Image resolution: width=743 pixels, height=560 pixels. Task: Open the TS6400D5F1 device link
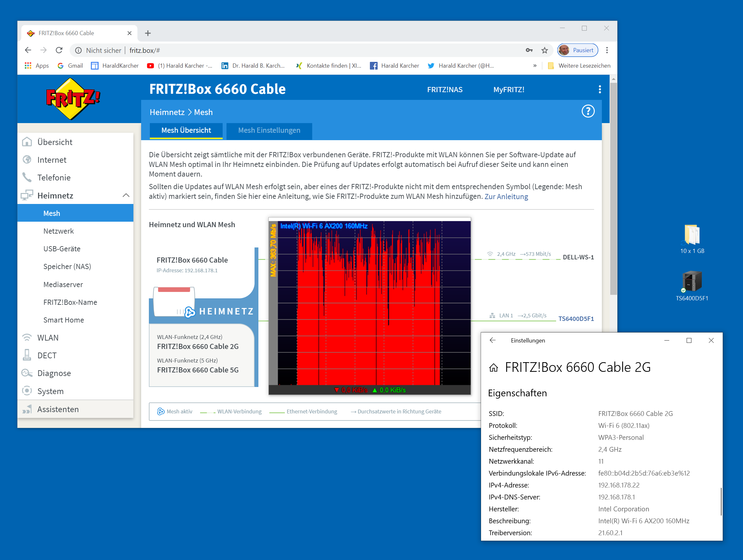(x=576, y=318)
